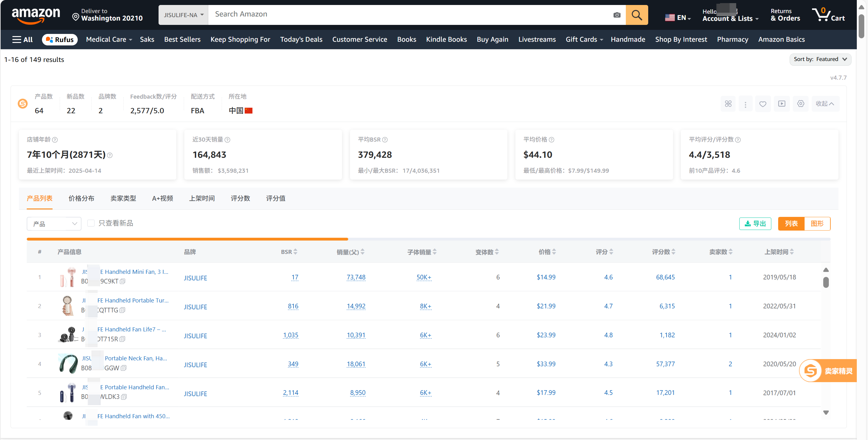The height and width of the screenshot is (440, 868).
Task: Open the 上架时间 tab
Action: coord(201,198)
